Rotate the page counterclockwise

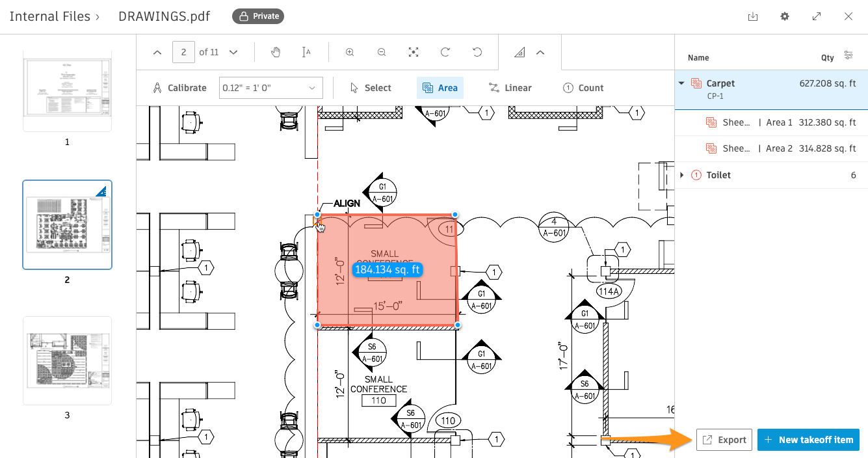tap(477, 52)
